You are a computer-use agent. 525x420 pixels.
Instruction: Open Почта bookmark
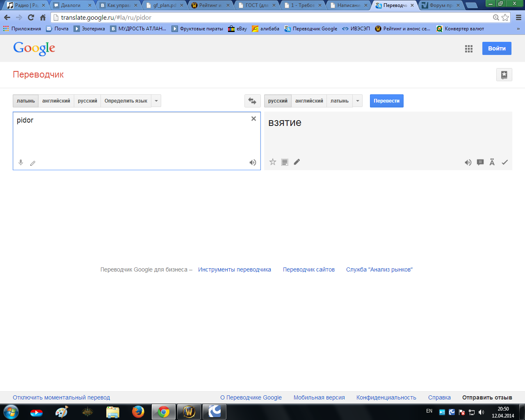(57, 29)
